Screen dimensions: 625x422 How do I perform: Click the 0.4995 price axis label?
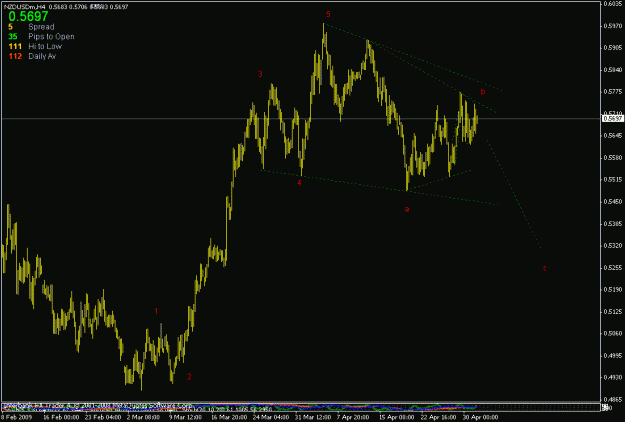click(613, 356)
